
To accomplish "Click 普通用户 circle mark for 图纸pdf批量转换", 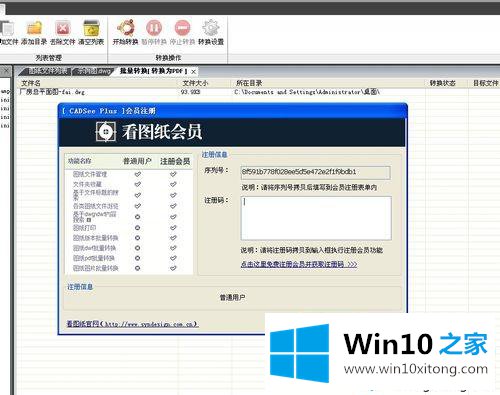I will tap(137, 258).
